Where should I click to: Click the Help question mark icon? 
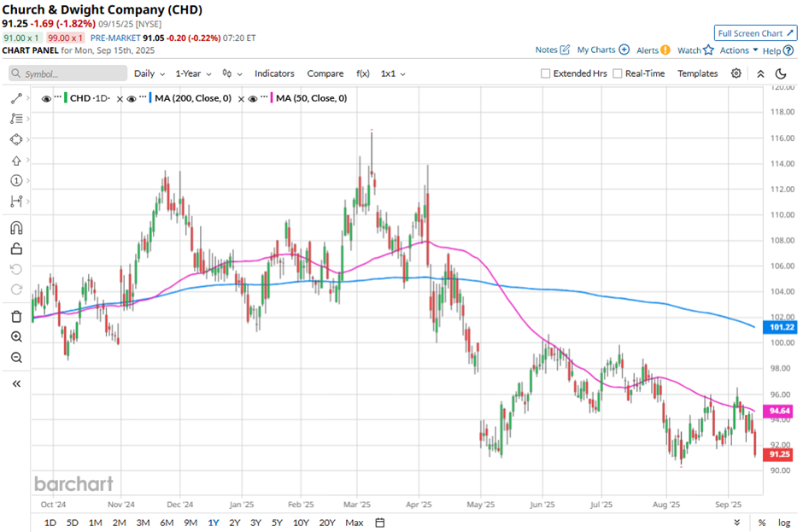pyautogui.click(x=788, y=50)
